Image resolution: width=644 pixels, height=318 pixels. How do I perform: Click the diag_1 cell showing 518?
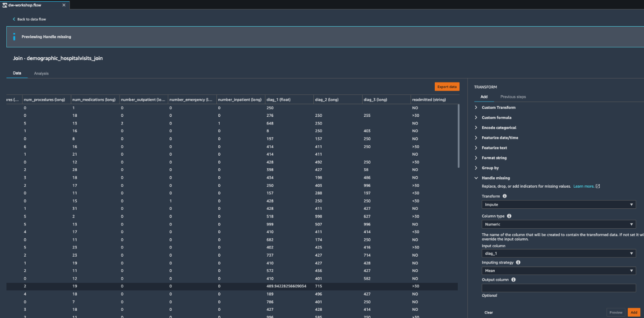(x=270, y=217)
